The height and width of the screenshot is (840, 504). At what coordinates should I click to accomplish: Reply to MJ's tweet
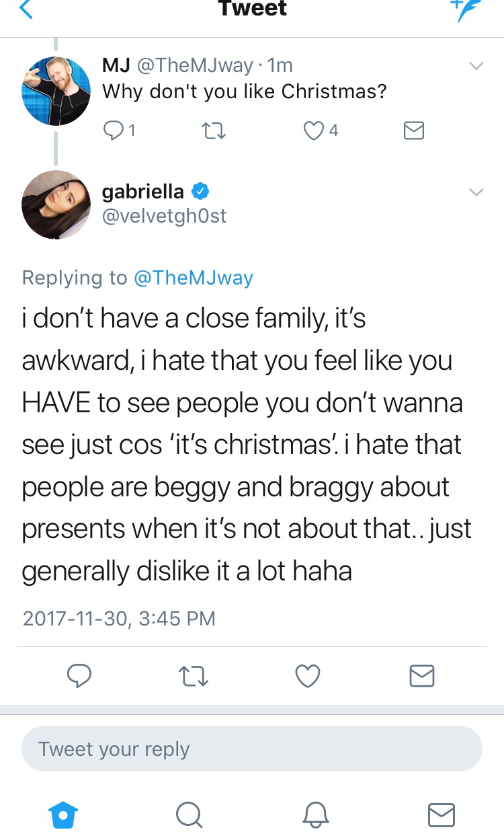pyautogui.click(x=114, y=130)
